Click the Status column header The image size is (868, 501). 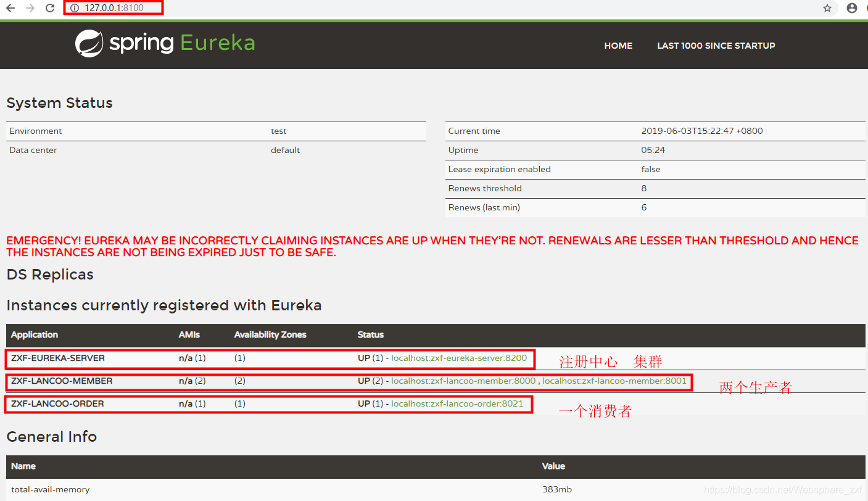(x=371, y=334)
